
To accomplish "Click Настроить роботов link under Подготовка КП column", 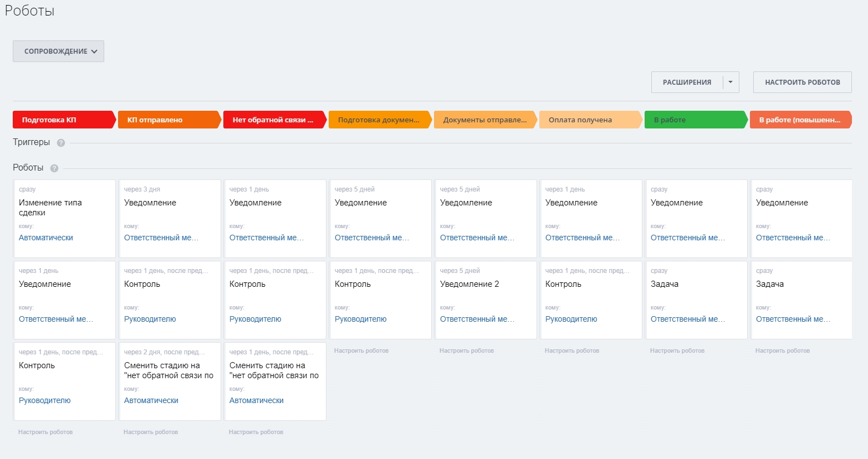I will (x=45, y=432).
